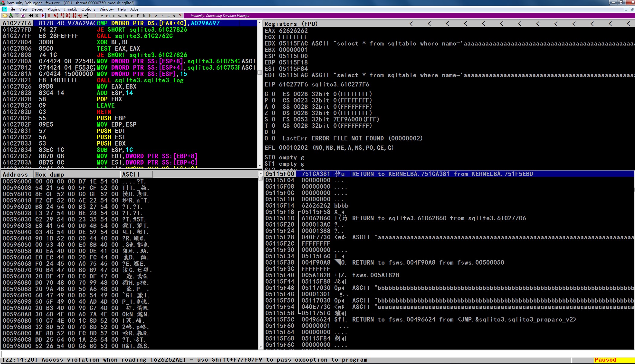Screen dimensions: 635x364
Task: Click the Step into toolbar icon
Action: click(56, 16)
